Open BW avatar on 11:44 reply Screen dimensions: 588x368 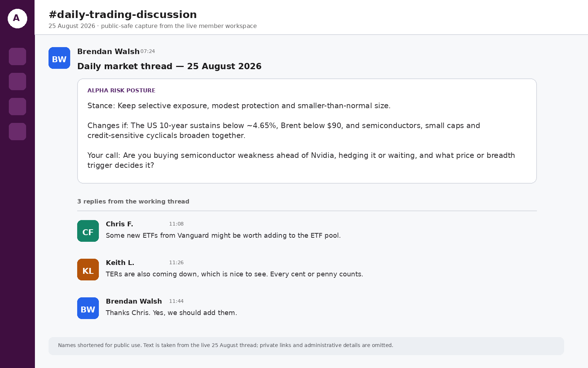[88, 308]
